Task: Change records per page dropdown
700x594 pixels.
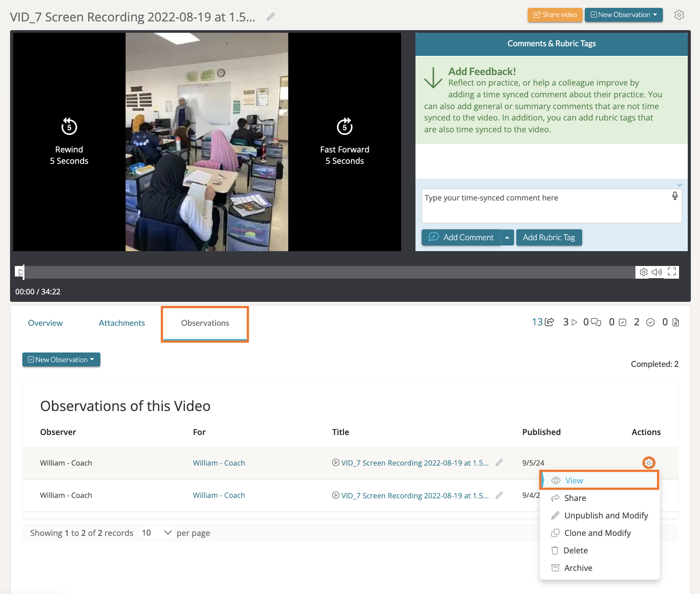Action: coord(156,533)
